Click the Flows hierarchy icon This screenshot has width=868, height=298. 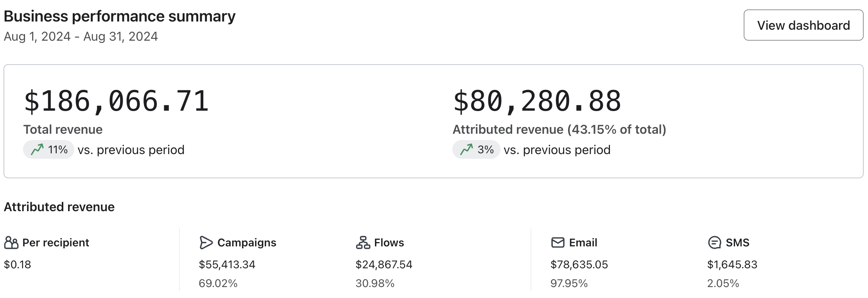[x=363, y=243]
